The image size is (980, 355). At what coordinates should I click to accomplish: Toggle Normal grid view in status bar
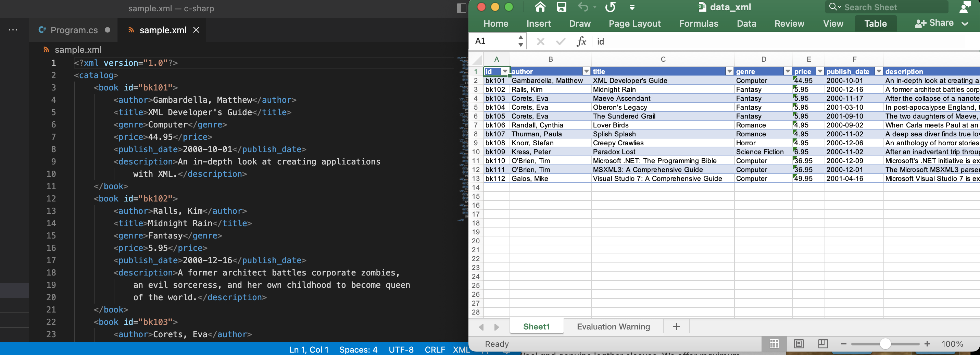(774, 344)
